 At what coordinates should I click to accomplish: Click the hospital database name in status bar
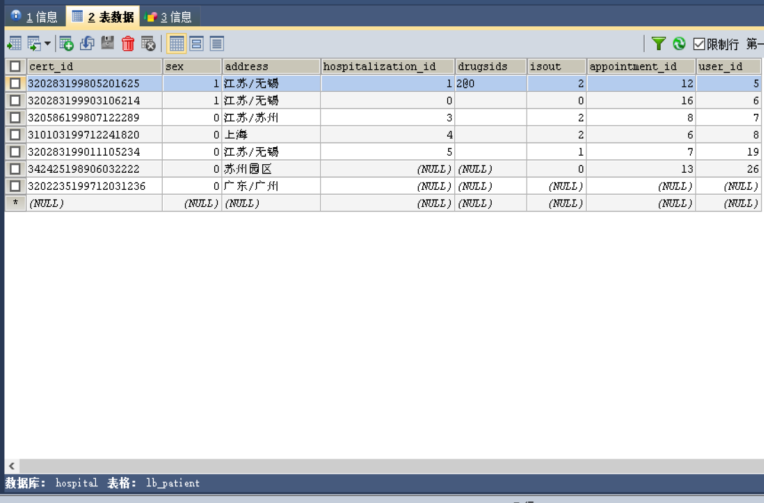76,483
